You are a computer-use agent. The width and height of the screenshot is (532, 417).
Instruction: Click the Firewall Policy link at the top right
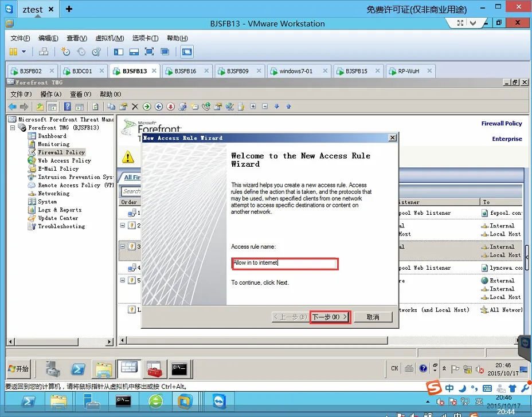[x=502, y=123]
